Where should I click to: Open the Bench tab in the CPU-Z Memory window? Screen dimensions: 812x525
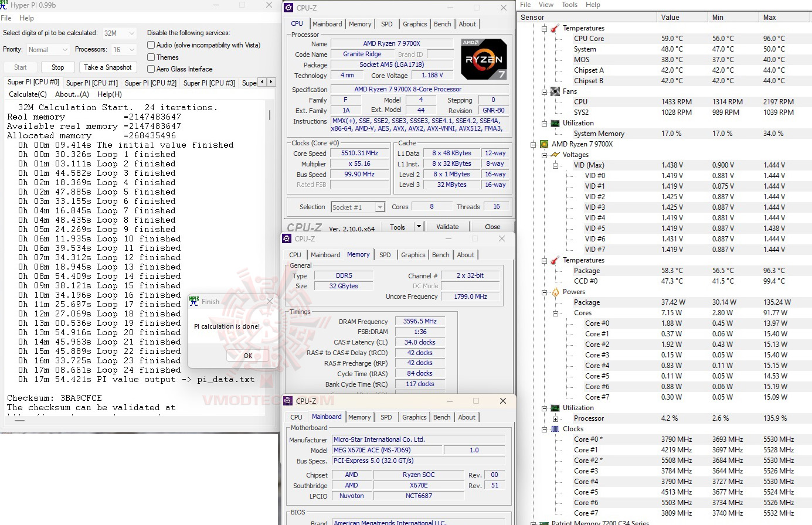[x=441, y=255]
